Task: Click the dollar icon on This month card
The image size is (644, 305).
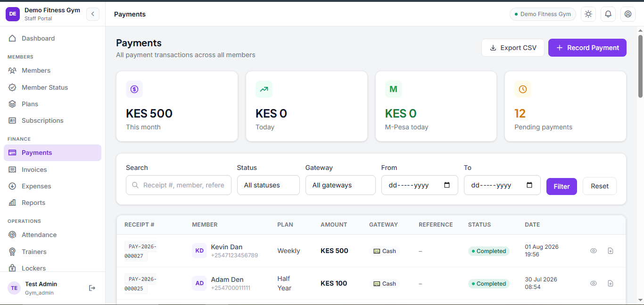Action: point(134,89)
